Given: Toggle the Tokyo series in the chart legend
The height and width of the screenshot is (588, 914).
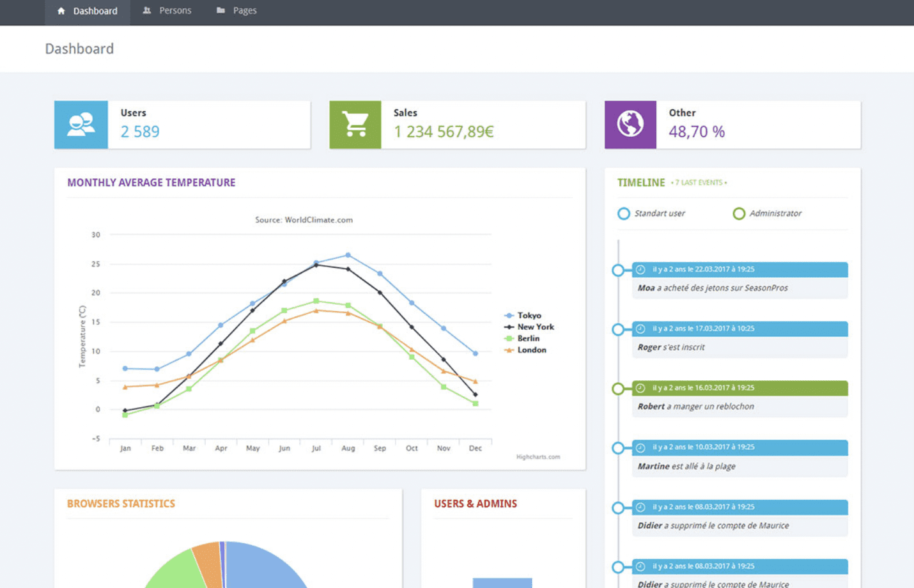Looking at the screenshot, I should pos(528,315).
